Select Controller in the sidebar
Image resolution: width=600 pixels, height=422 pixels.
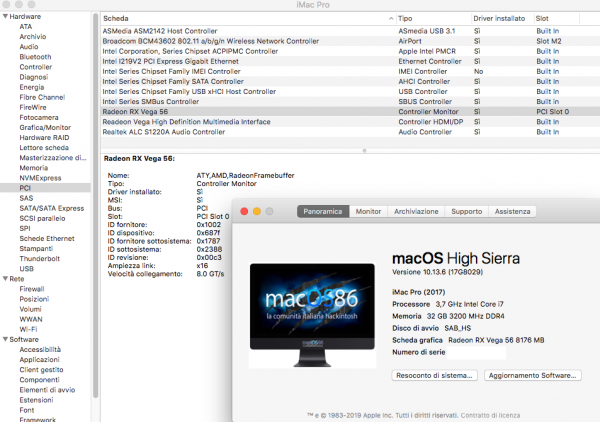(x=36, y=67)
